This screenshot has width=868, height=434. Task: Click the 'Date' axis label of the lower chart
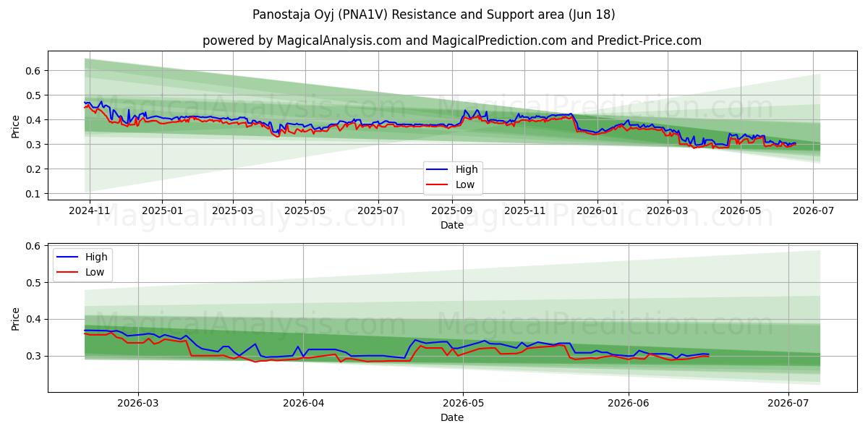452,417
